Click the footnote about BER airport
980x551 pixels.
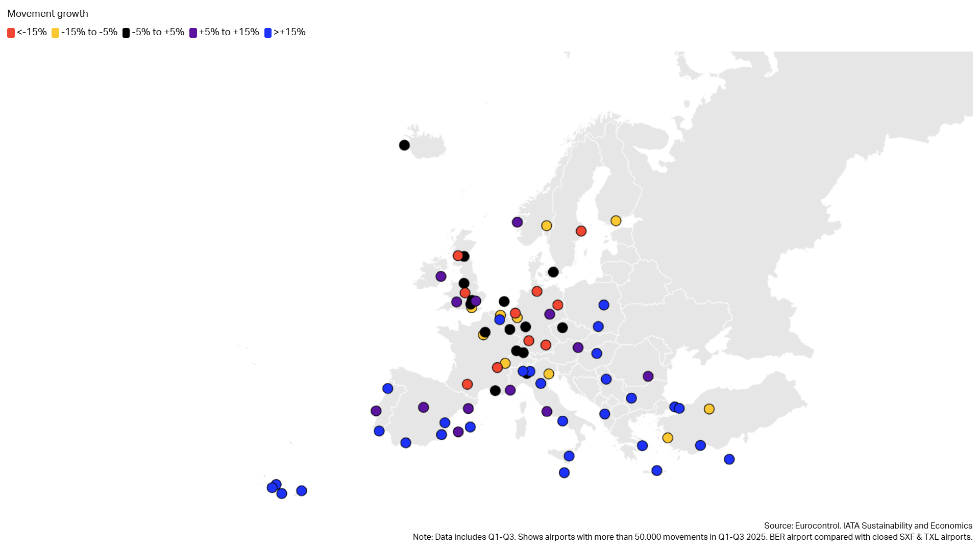pos(692,537)
